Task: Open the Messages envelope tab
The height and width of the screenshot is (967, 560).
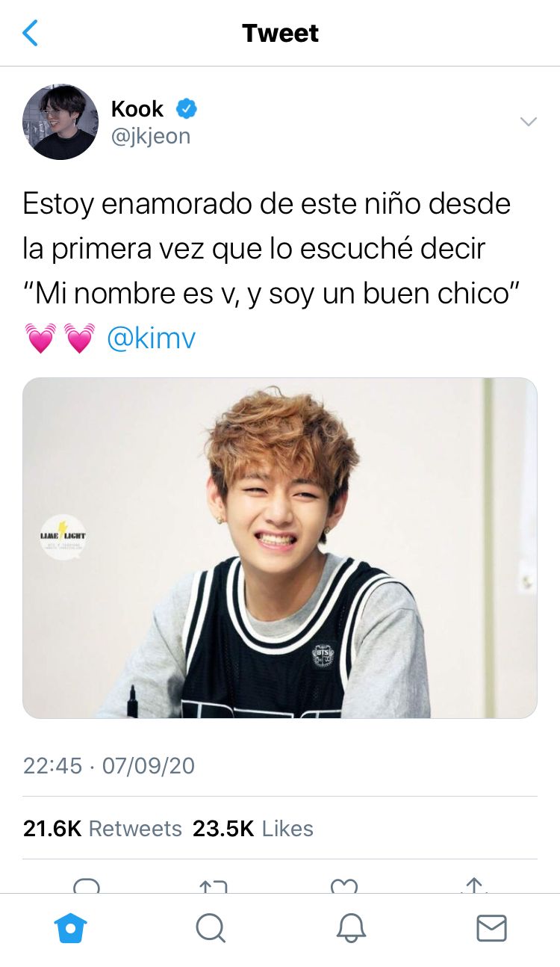Action: [491, 929]
